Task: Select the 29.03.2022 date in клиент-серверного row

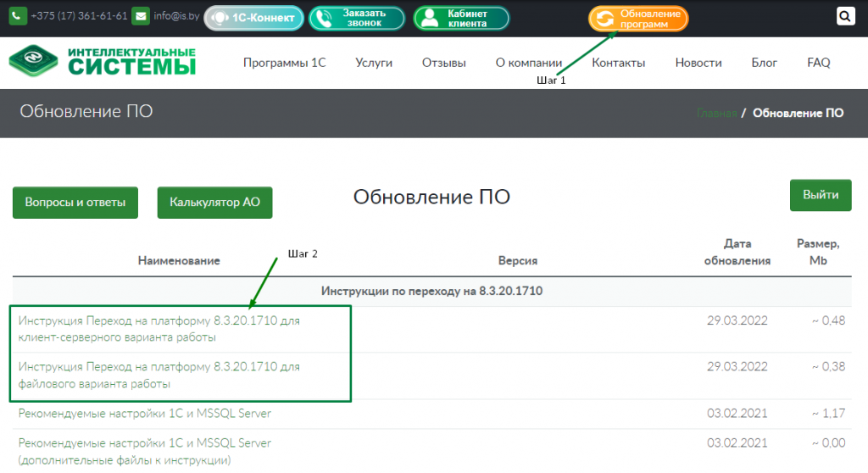Action: click(737, 320)
